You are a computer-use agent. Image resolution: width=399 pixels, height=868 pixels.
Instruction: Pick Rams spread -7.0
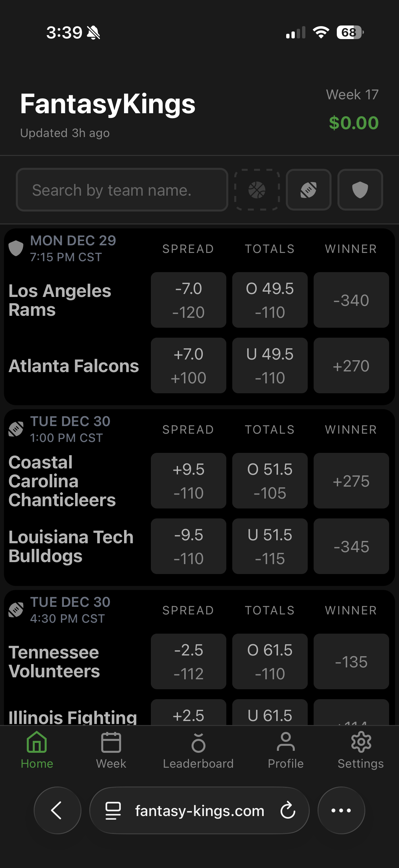pyautogui.click(x=188, y=300)
